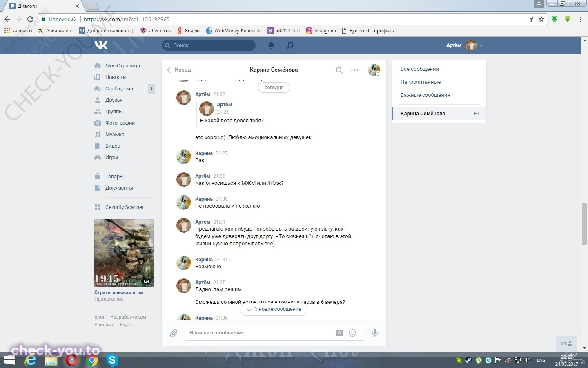Open the 1945 strategy game ad thumbnail
This screenshot has height=368, width=588.
[x=124, y=253]
